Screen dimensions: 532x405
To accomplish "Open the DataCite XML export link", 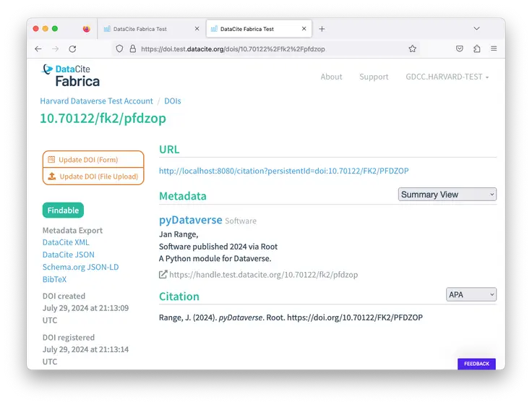I will click(66, 243).
